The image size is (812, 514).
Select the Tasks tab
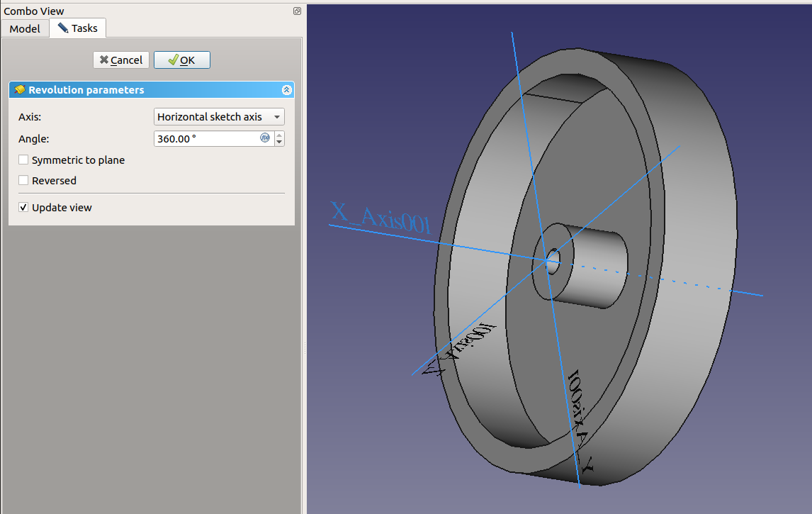[78, 28]
